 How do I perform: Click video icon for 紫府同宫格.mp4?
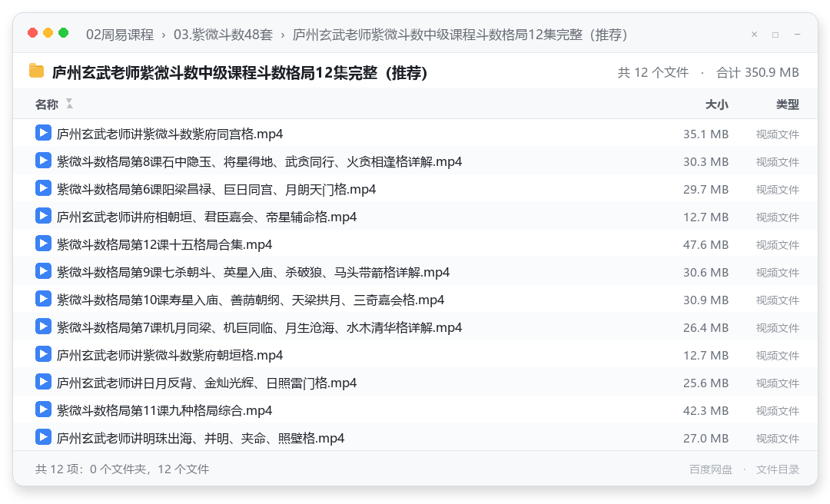43,133
